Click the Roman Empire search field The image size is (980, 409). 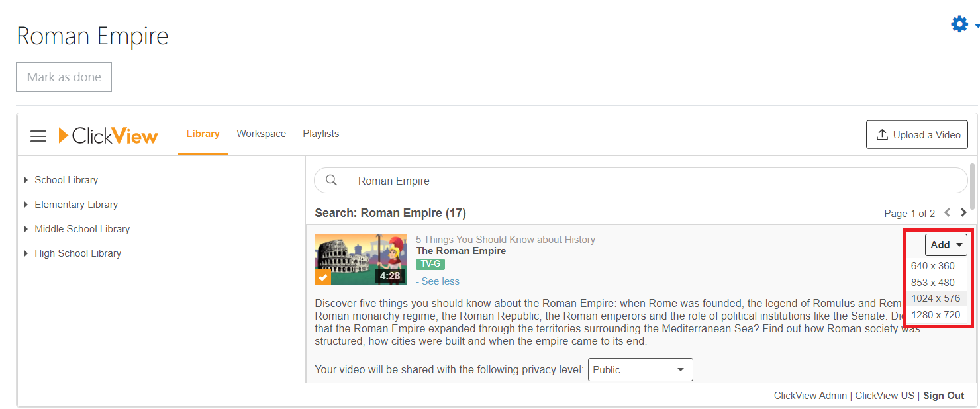tap(640, 181)
